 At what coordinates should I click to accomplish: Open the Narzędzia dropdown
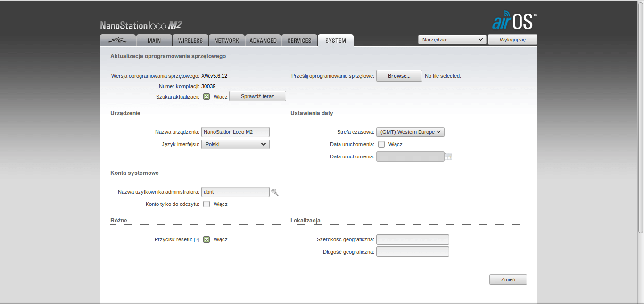tap(452, 40)
